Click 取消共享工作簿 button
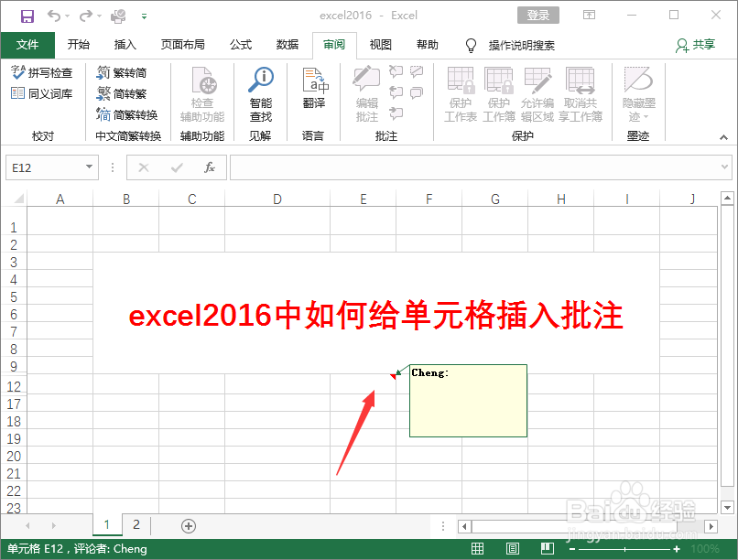The height and width of the screenshot is (560, 738). pyautogui.click(x=581, y=94)
